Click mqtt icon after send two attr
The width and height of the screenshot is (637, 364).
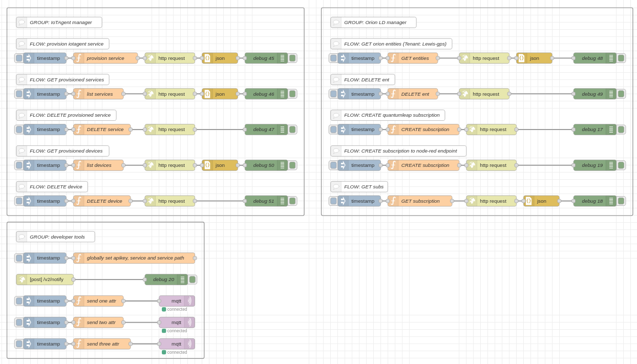189,323
